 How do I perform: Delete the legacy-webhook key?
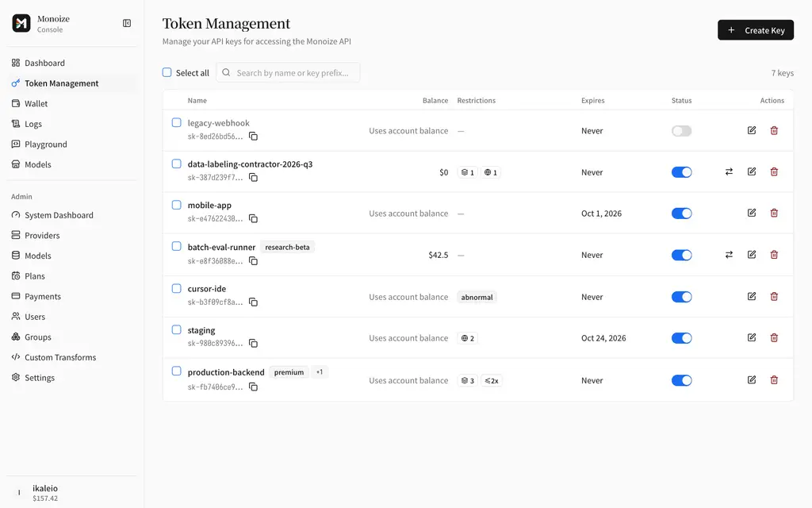(774, 131)
